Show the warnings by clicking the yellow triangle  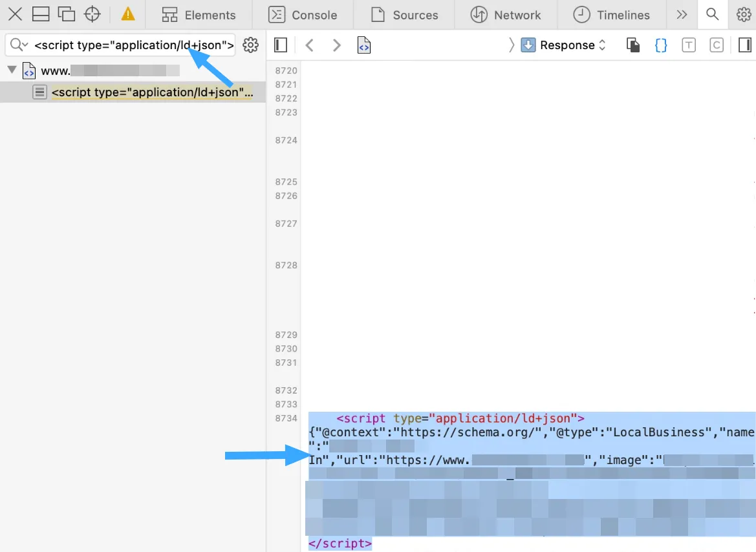pyautogui.click(x=128, y=14)
